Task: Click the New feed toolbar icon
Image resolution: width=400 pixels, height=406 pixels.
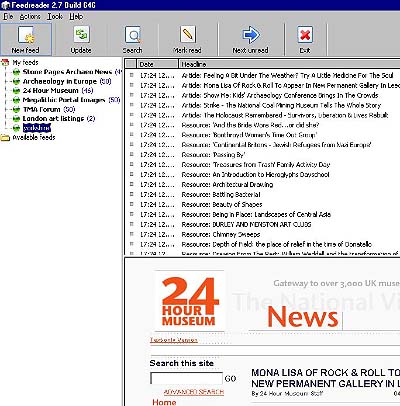Action: [26, 35]
